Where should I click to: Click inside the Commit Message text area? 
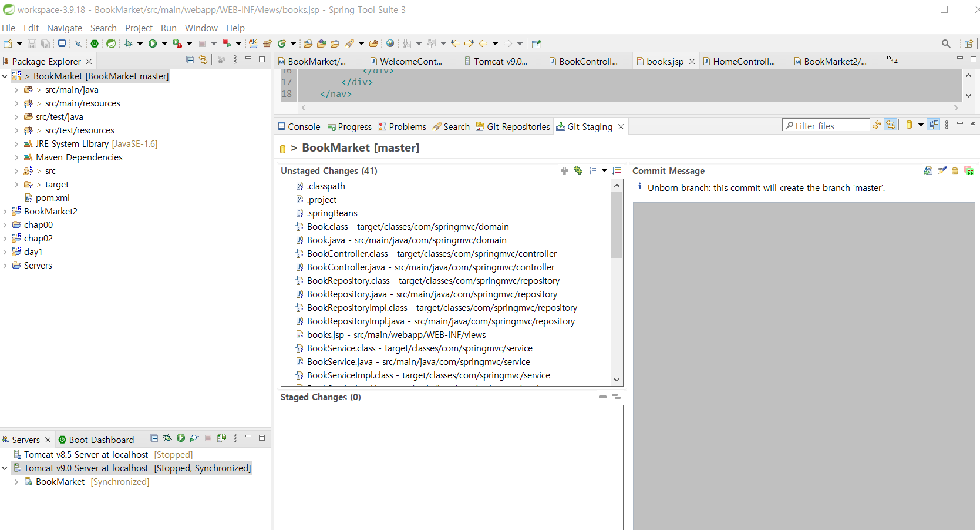[804, 366]
